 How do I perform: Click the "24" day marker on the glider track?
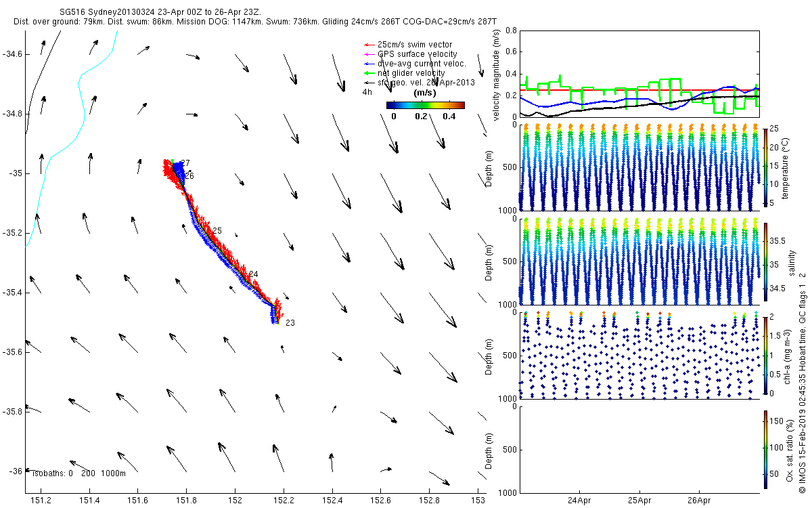pos(254,274)
